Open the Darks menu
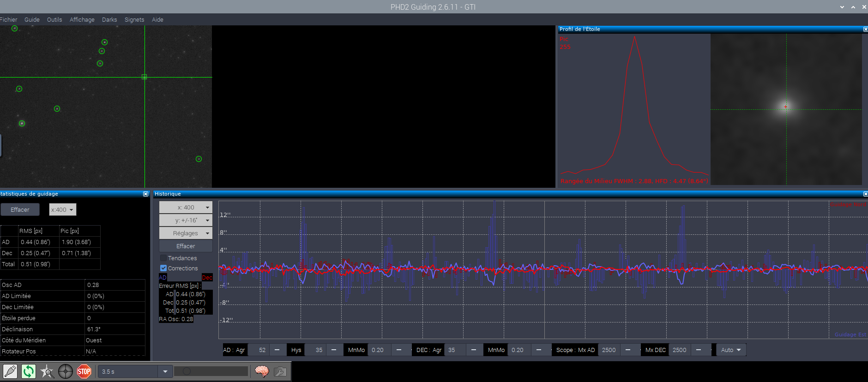Viewport: 868px width, 382px height. 109,19
